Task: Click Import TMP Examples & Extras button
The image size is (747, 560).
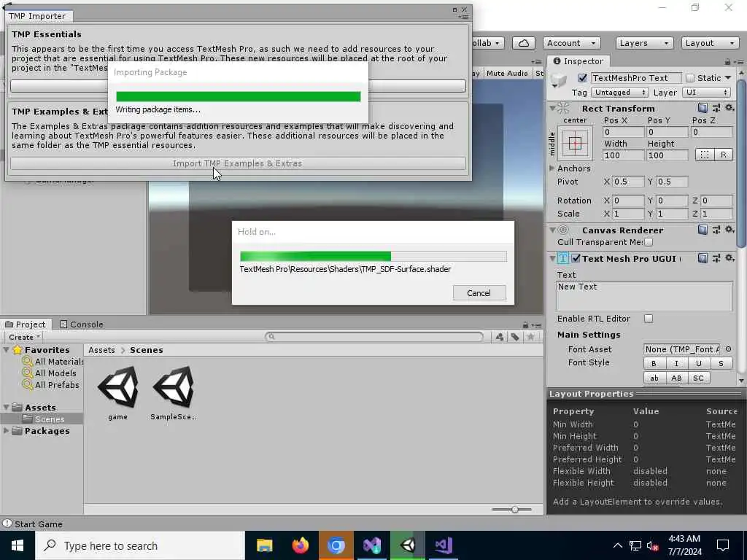Action: 238,163
